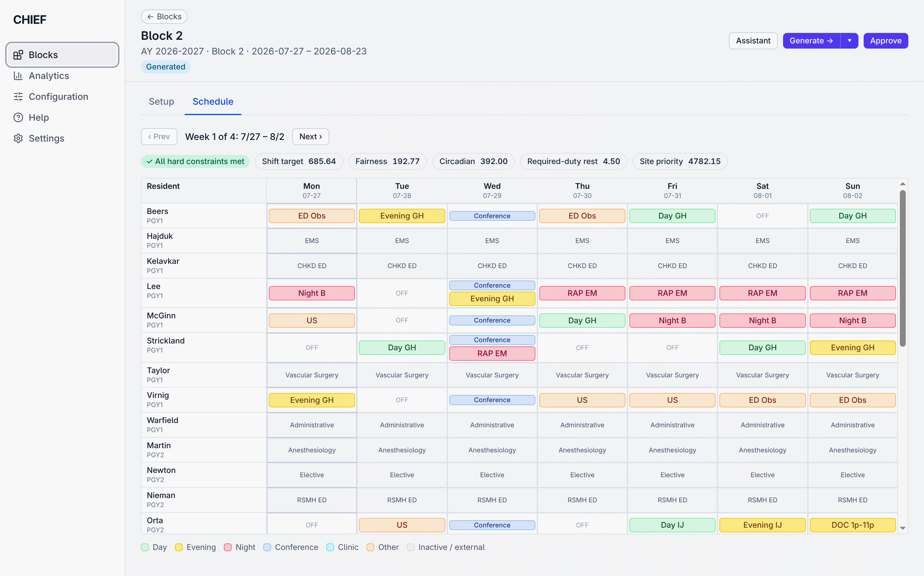Click the Evening legend color swatch
This screenshot has width=924, height=576.
(x=179, y=547)
